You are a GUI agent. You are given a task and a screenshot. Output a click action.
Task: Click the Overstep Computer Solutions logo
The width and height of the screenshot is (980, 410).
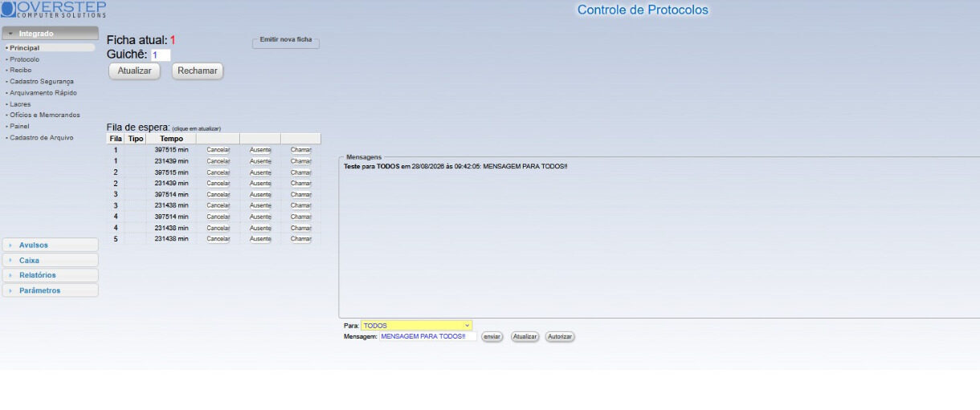[53, 10]
